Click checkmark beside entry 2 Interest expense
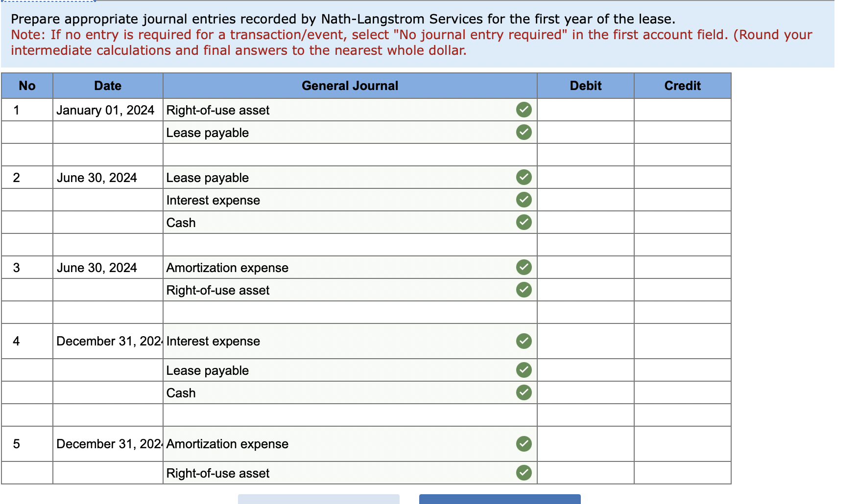858x504 pixels. tap(524, 200)
